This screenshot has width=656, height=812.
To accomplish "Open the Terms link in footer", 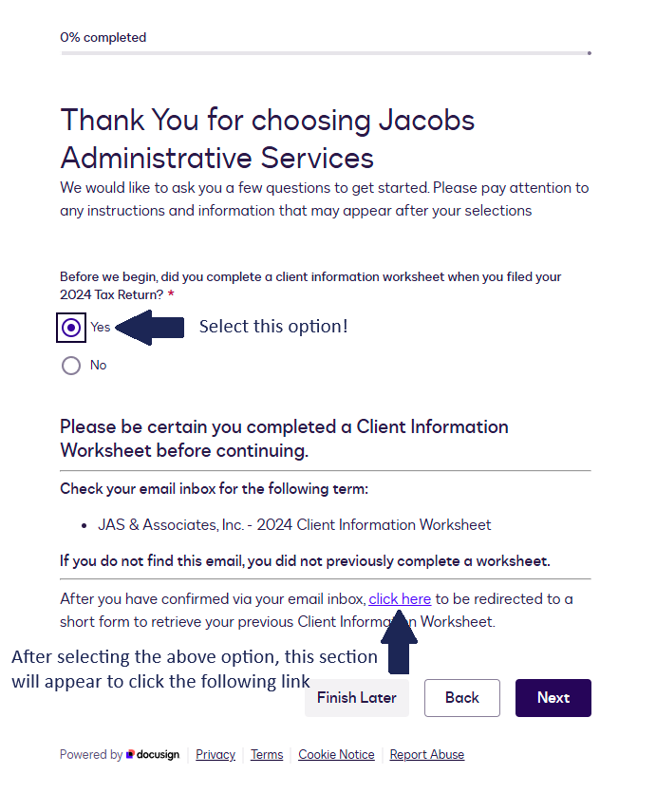I will 267,755.
